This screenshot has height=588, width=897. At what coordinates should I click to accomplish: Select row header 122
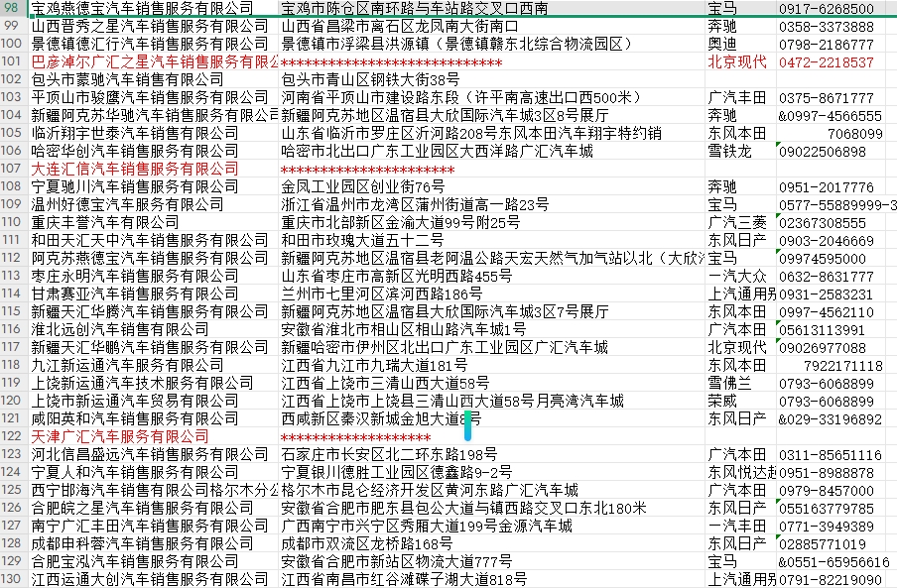click(14, 436)
